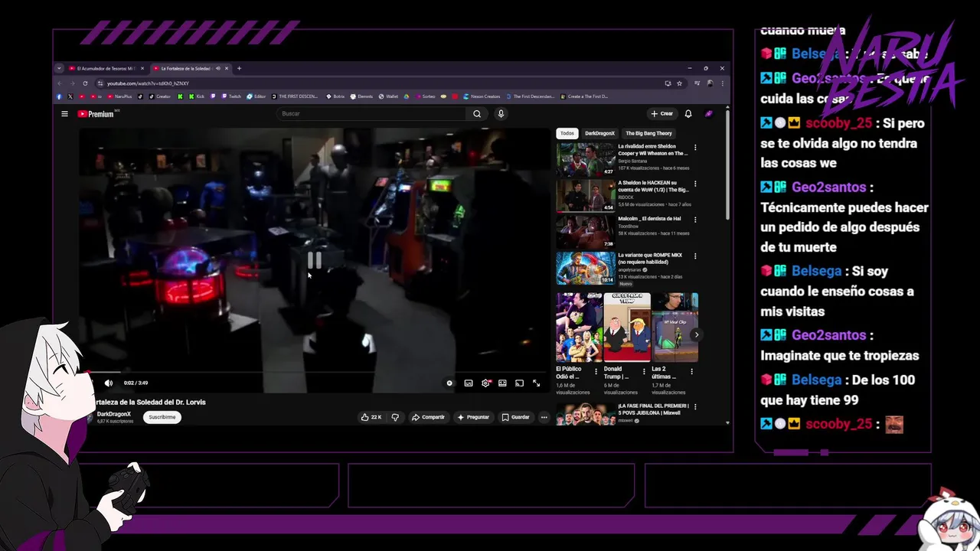Click the Crear button

[x=661, y=113]
